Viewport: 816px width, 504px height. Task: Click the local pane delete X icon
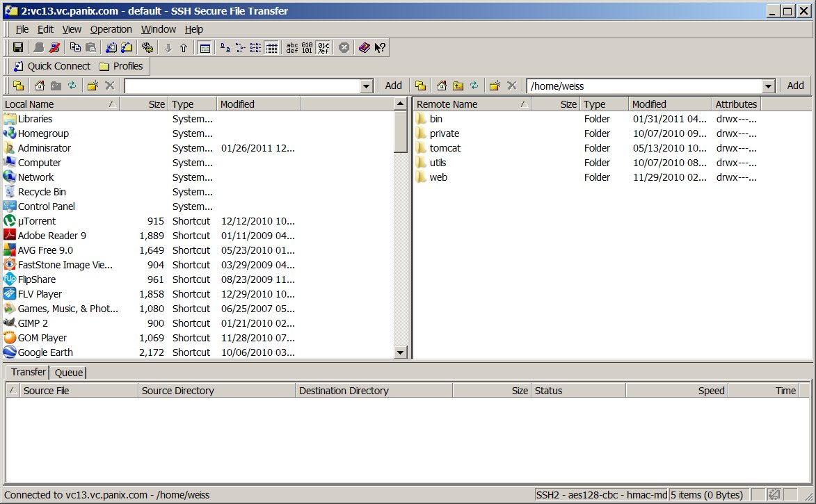109,86
